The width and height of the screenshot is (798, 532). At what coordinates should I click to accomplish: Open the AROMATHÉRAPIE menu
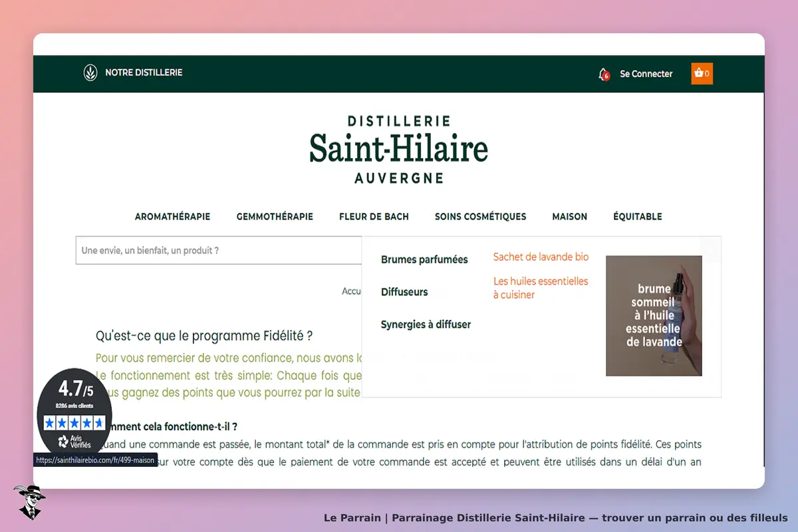[172, 217]
